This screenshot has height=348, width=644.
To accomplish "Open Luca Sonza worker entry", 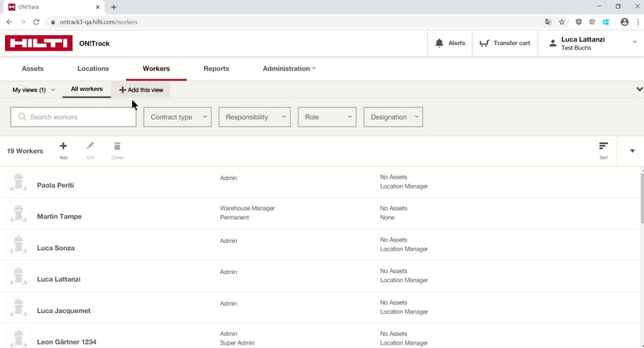I will click(321, 244).
